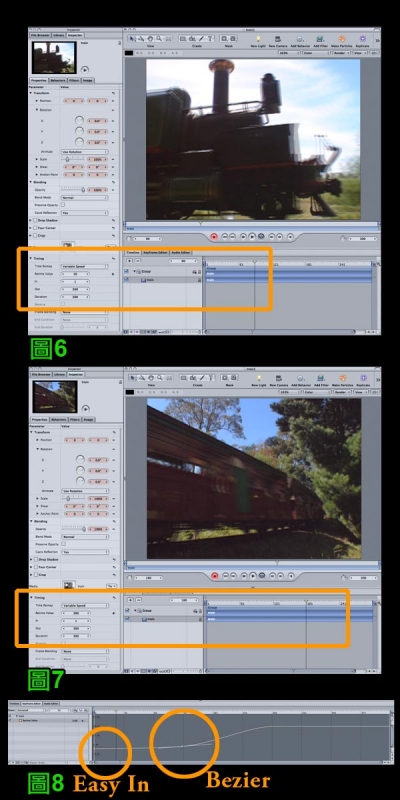Adjust the Scale slider in figure 6

click(x=73, y=159)
